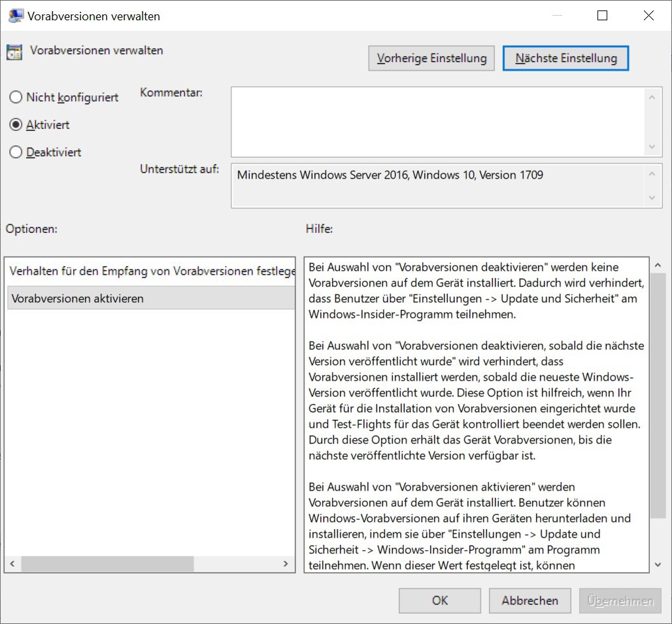Select the "Deaktiviert" radio button
The height and width of the screenshot is (624, 672).
(x=14, y=152)
